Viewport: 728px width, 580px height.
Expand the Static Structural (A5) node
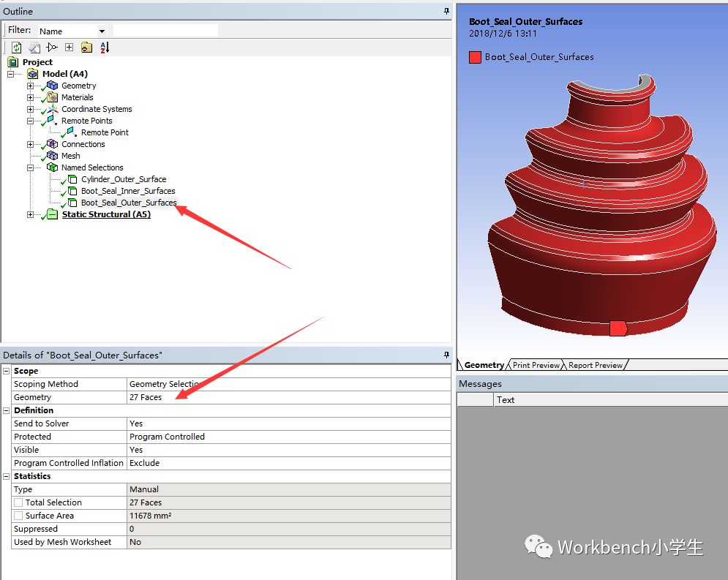[x=30, y=214]
